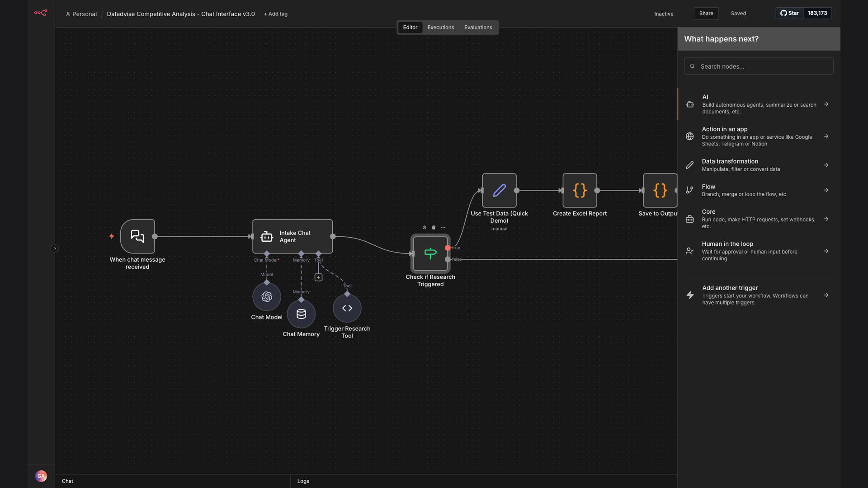868x488 pixels.
Task: Click the true output connector of the If node
Action: 448,248
